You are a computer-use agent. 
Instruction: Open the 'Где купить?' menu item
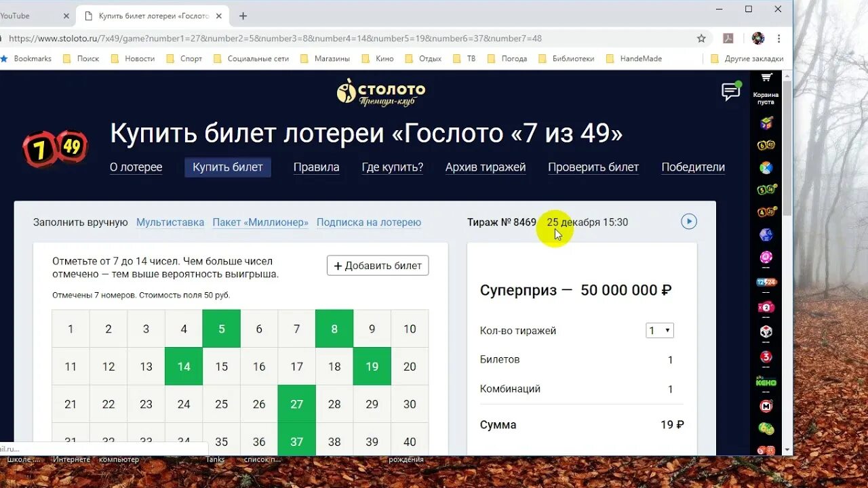(393, 167)
